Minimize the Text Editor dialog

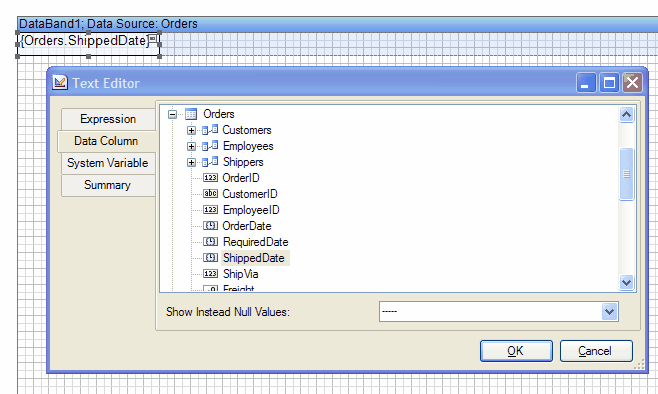(586, 82)
